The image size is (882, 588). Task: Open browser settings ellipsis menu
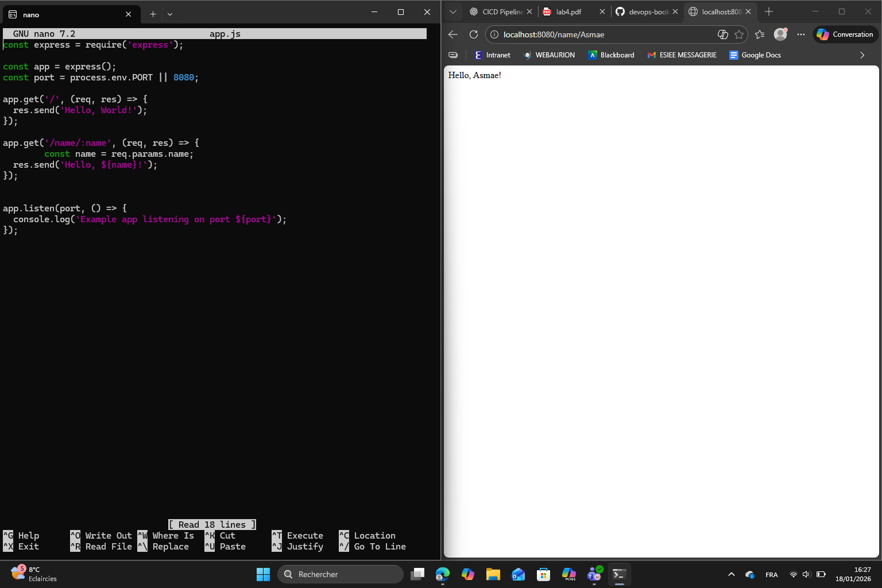click(x=801, y=34)
